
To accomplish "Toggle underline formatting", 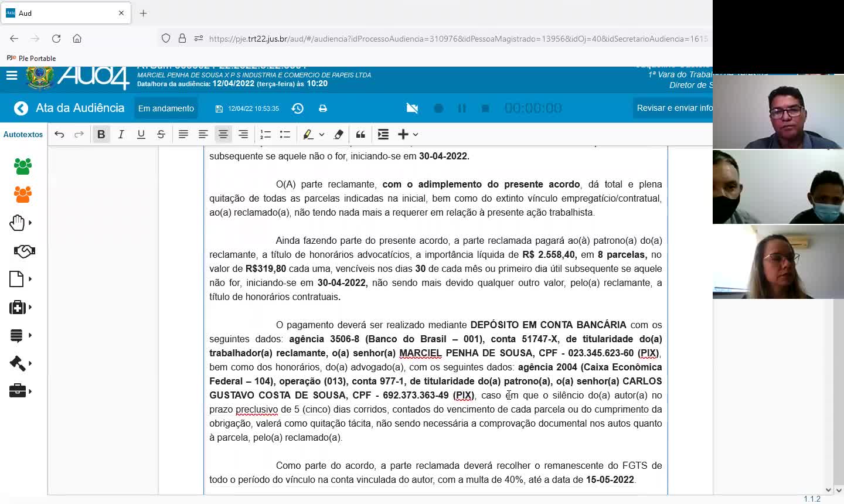I will tap(141, 135).
